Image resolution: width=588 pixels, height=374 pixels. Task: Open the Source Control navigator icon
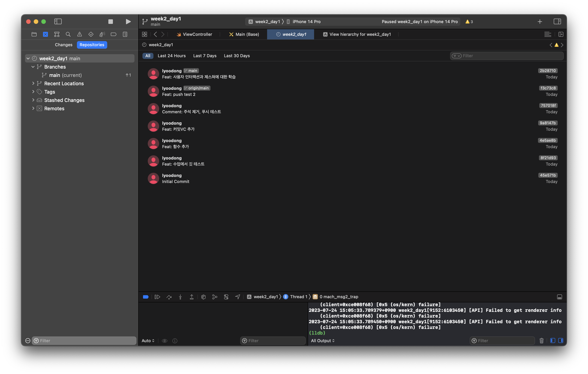click(45, 34)
